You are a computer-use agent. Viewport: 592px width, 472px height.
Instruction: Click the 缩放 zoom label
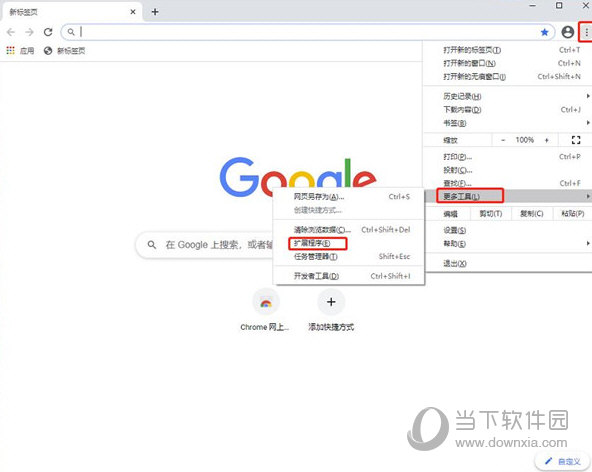[x=450, y=140]
